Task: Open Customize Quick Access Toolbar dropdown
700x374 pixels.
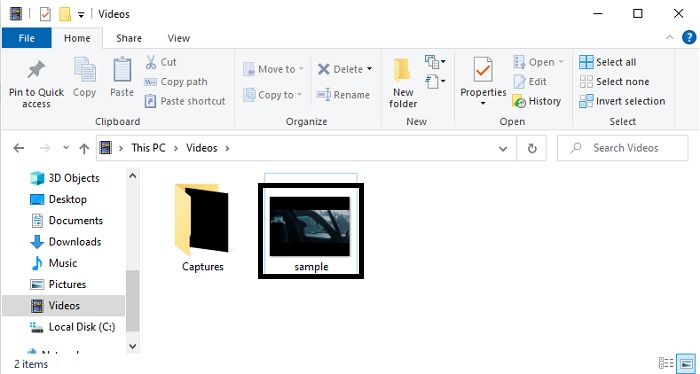Action: (81, 15)
